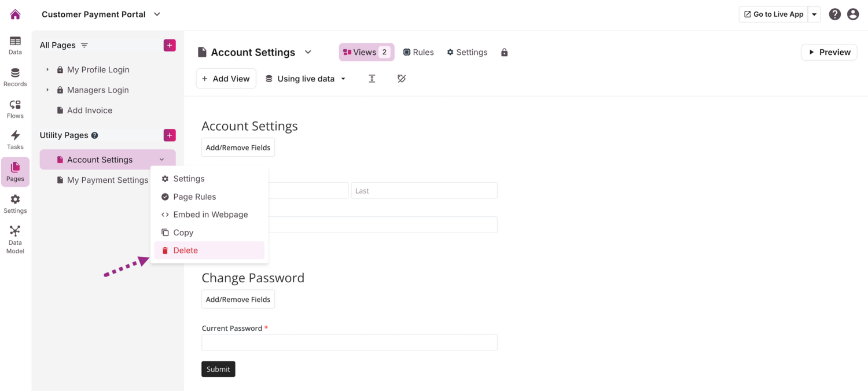This screenshot has height=391, width=868.
Task: Click the page lock icon near Settings tab
Action: coord(505,52)
